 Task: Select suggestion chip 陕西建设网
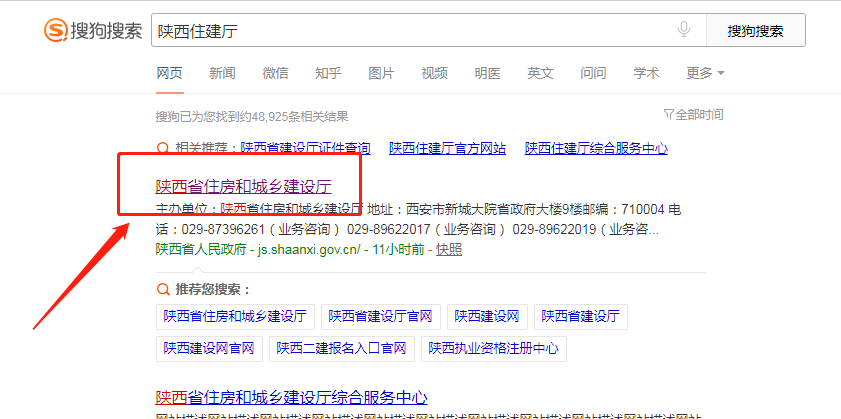[487, 317]
